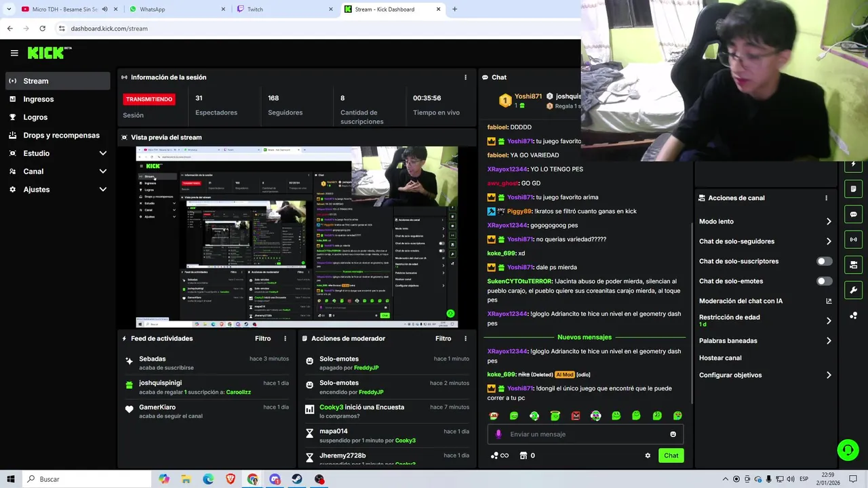The image size is (868, 488).
Task: Open the wrench tools icon in right rail
Action: (x=853, y=290)
